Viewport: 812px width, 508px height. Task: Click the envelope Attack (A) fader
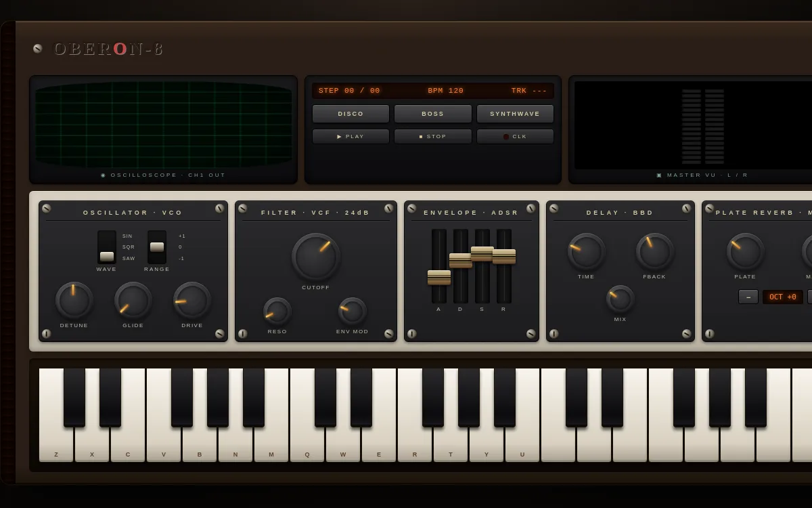pos(439,278)
